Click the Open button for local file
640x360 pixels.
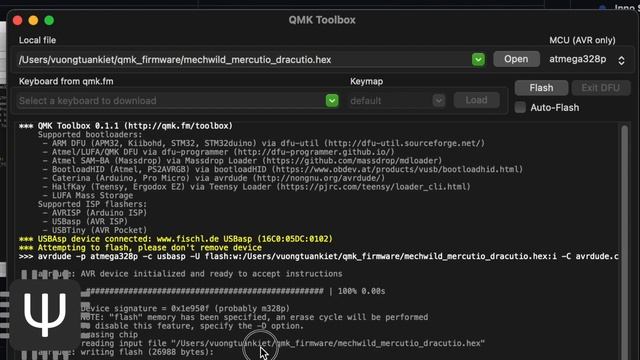point(516,59)
